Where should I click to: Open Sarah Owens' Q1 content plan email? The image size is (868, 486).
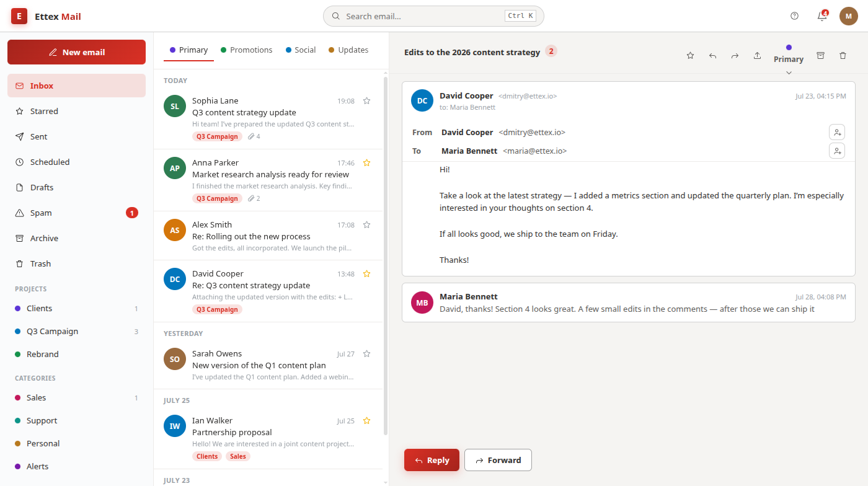[269, 365]
